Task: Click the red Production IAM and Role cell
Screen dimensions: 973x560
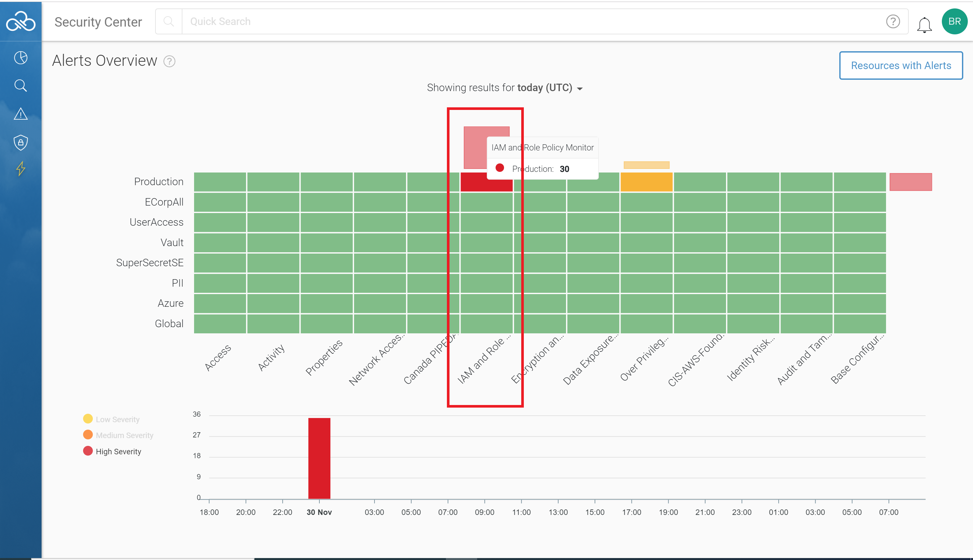Action: click(486, 182)
